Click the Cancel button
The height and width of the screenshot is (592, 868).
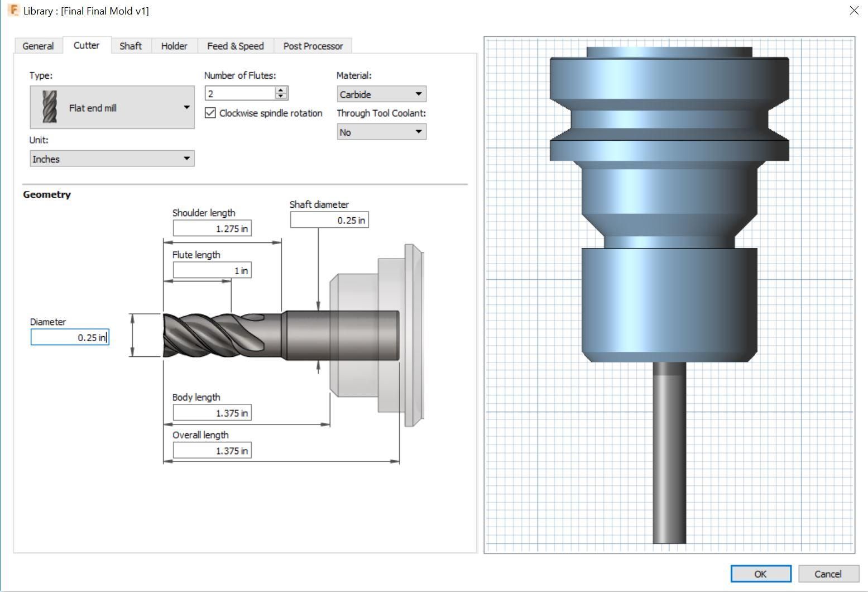828,574
